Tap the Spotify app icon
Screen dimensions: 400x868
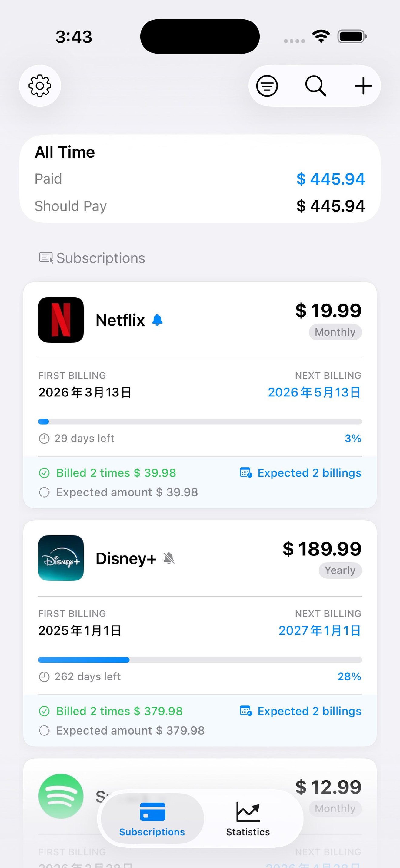[x=61, y=796]
